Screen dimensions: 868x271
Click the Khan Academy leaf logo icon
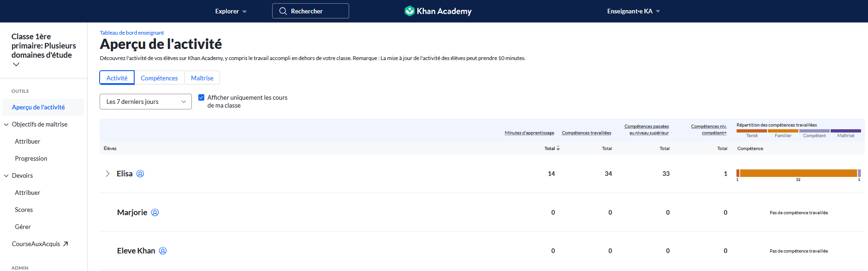410,11
